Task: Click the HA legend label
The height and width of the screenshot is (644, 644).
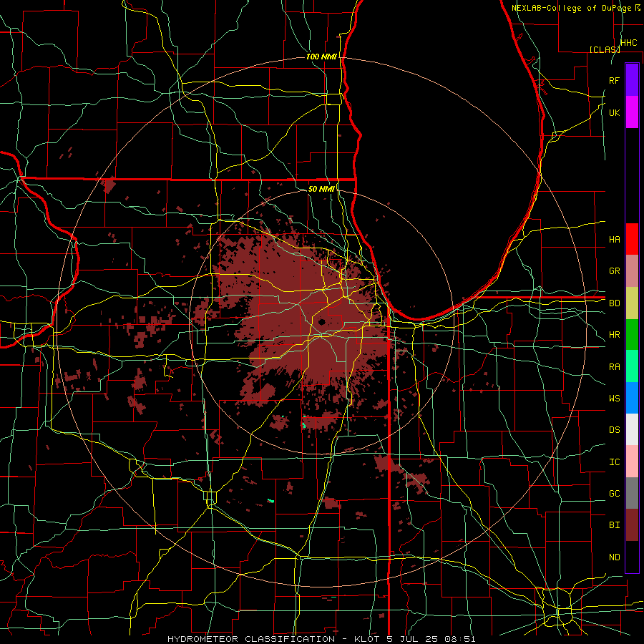Action: (615, 239)
